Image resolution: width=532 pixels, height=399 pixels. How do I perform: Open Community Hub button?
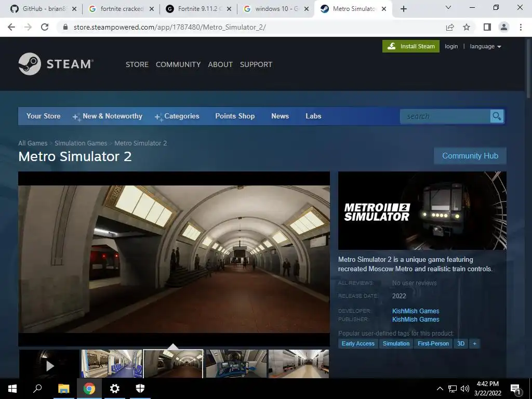click(x=470, y=156)
